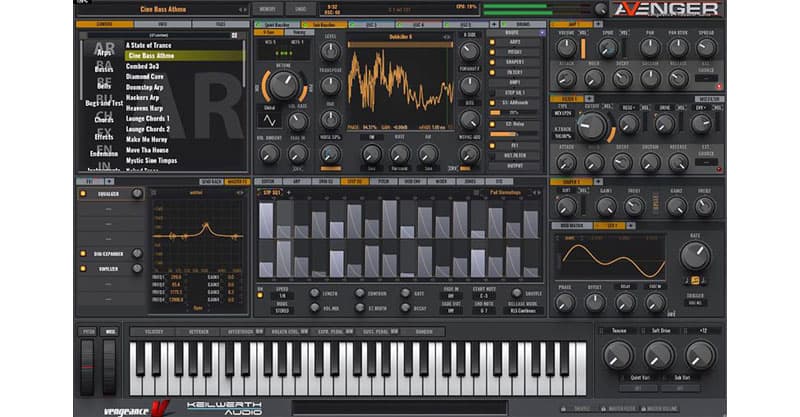Open the arpeggiator SPEED dropdown
The width and height of the screenshot is (800, 417).
click(x=282, y=296)
